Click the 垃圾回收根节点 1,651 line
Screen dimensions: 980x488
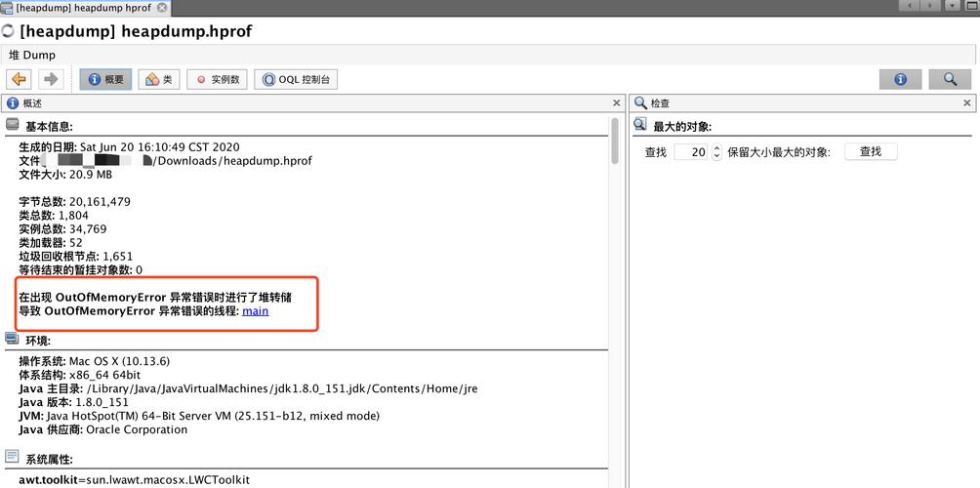(x=75, y=256)
